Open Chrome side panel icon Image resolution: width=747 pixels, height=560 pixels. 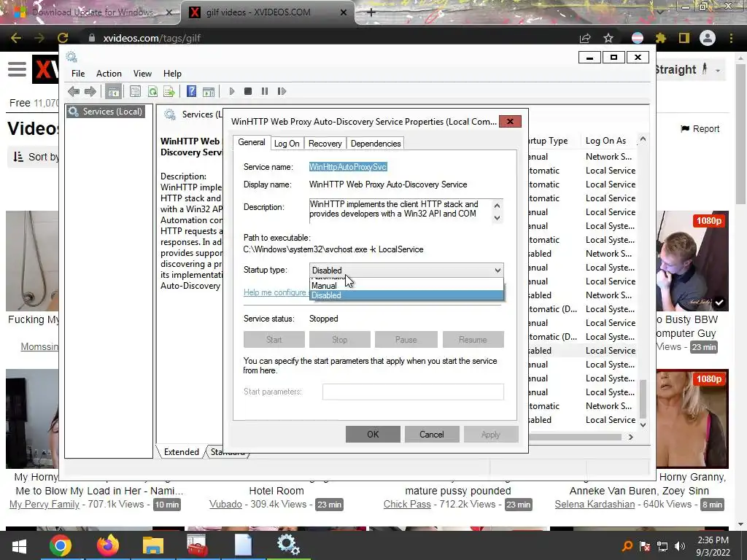(x=684, y=38)
